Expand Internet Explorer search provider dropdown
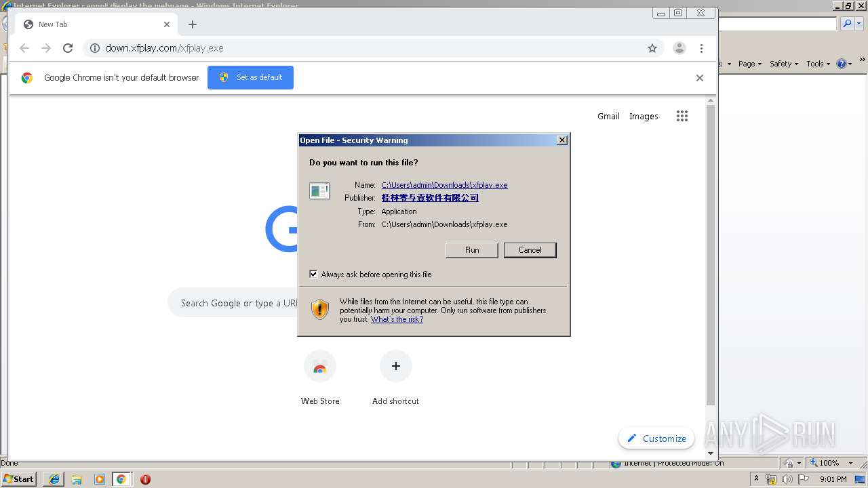 point(859,24)
